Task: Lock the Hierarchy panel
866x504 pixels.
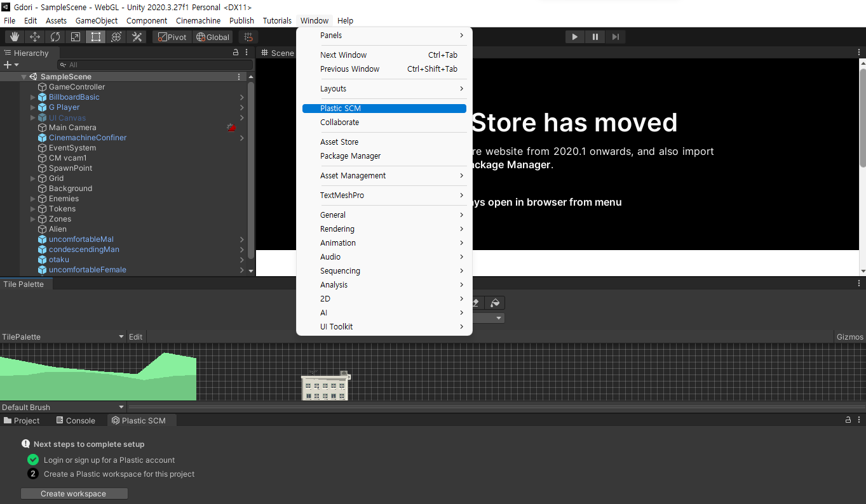Action: [236, 53]
